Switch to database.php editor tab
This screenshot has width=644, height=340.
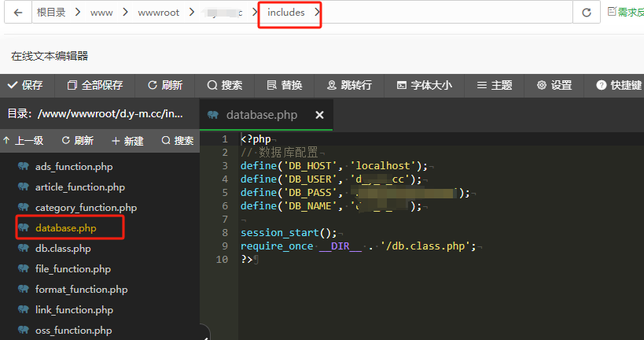tap(261, 115)
